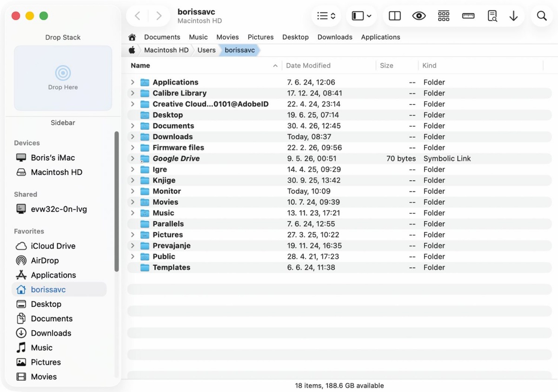Screen dimensions: 558x392
Task: Sort by the Date Modified column header
Action: click(x=308, y=65)
